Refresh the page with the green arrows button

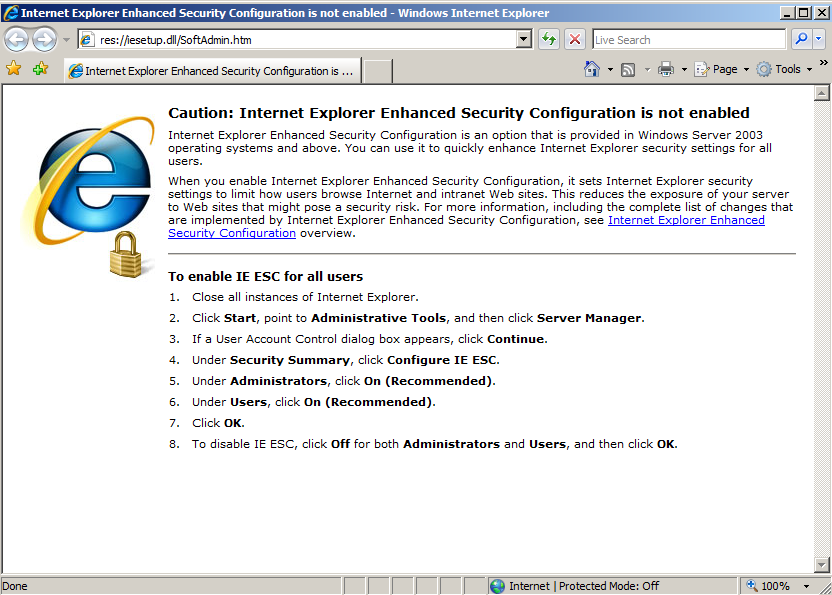click(549, 39)
